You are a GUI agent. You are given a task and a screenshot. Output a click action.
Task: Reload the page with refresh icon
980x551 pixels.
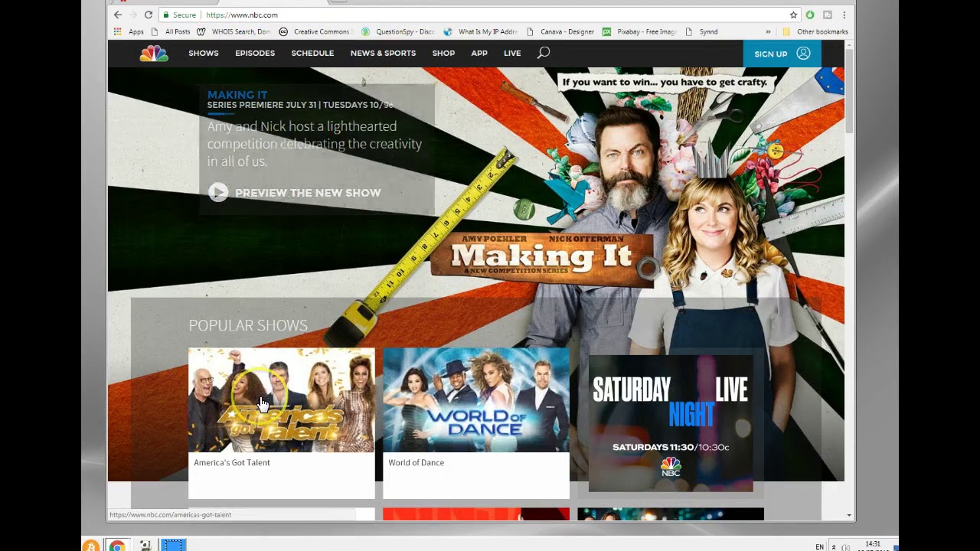149,15
